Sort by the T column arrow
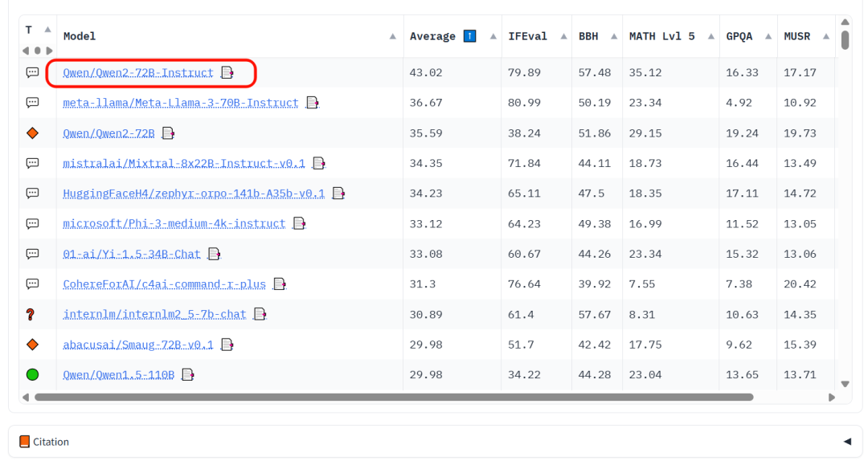 [x=47, y=30]
